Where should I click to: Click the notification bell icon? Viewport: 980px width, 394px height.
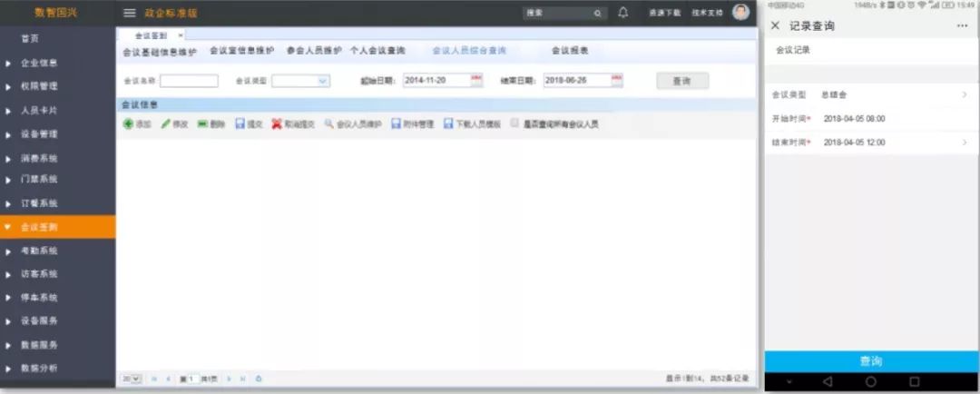(x=623, y=13)
